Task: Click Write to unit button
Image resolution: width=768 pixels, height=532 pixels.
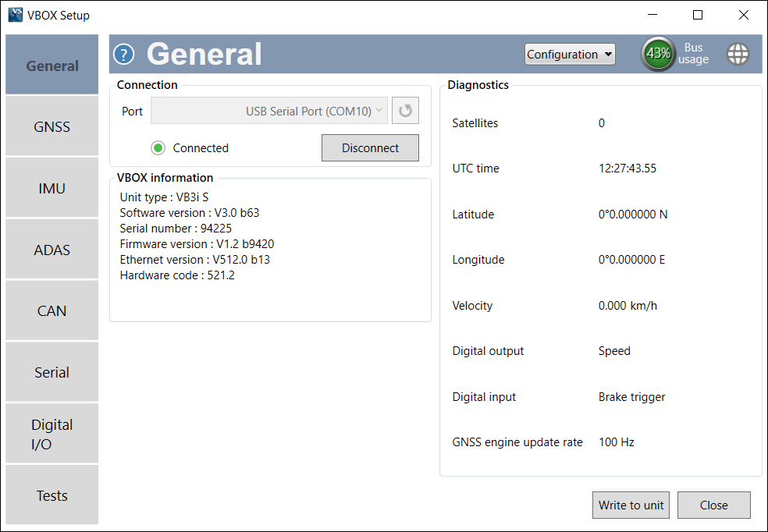Action: (631, 505)
